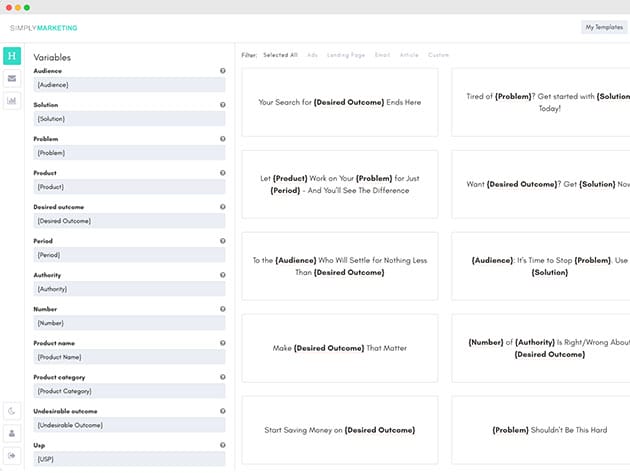The height and width of the screenshot is (473, 630).
Task: Choose the Selected All filter
Action: tap(280, 55)
